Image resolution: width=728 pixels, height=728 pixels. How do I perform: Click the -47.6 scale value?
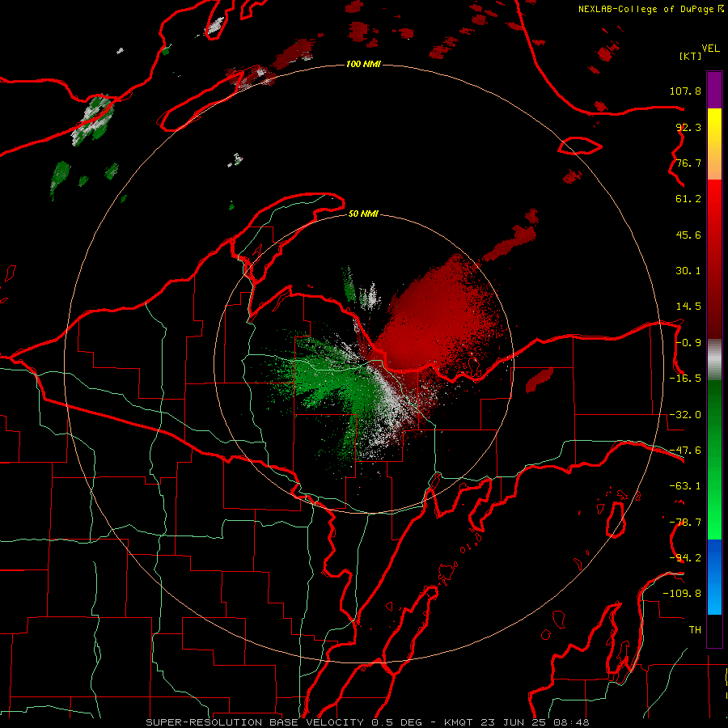[685, 451]
